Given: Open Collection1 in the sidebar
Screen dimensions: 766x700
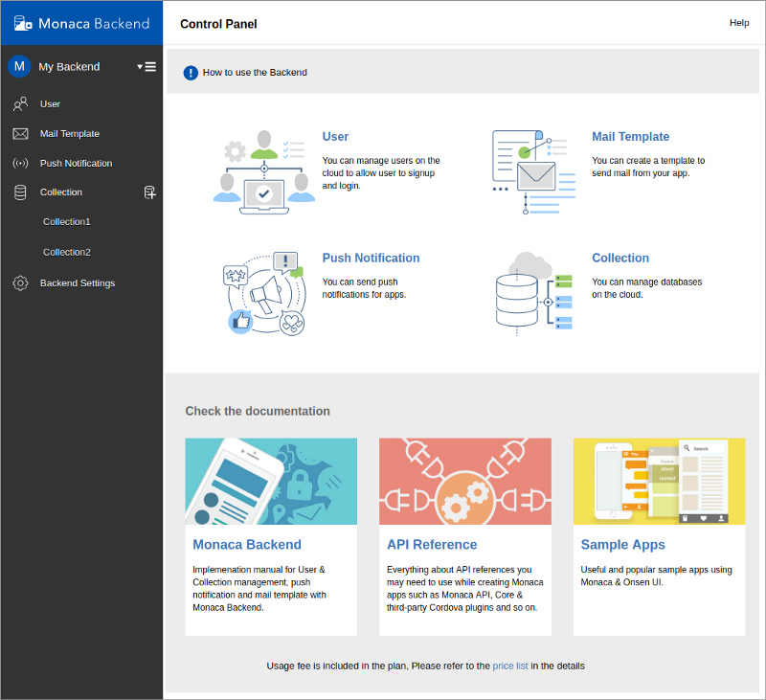Looking at the screenshot, I should pos(66,222).
